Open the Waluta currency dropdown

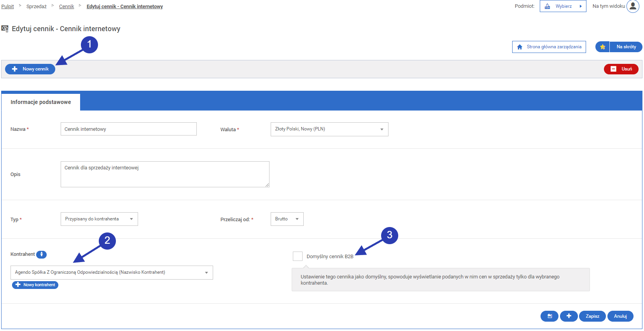(x=329, y=129)
